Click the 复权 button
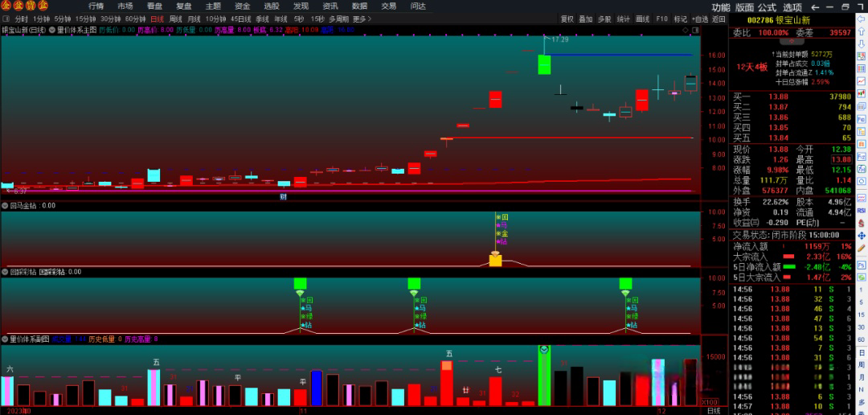Image resolution: width=868 pixels, height=415 pixels. (x=567, y=18)
